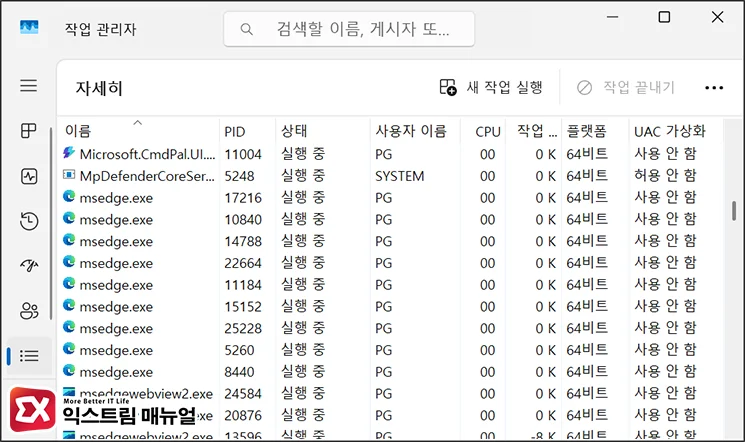Image resolution: width=745 pixels, height=442 pixels.
Task: Click the MpDefenderCoreService process icon
Action: click(69, 175)
